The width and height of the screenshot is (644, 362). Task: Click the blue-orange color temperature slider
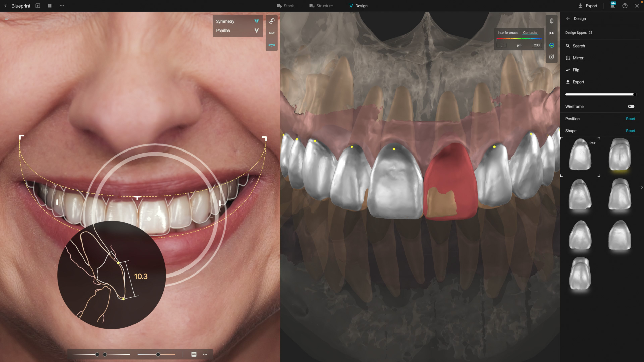click(156, 354)
